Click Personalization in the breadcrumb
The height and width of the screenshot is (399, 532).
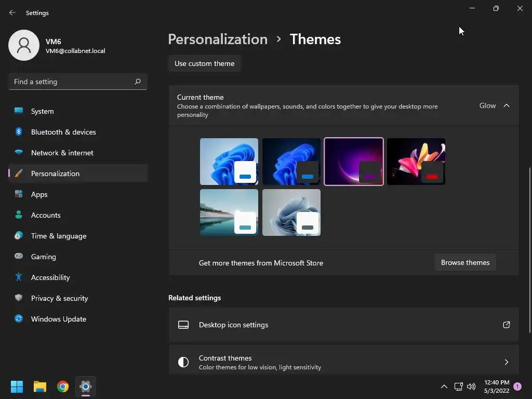tap(218, 39)
